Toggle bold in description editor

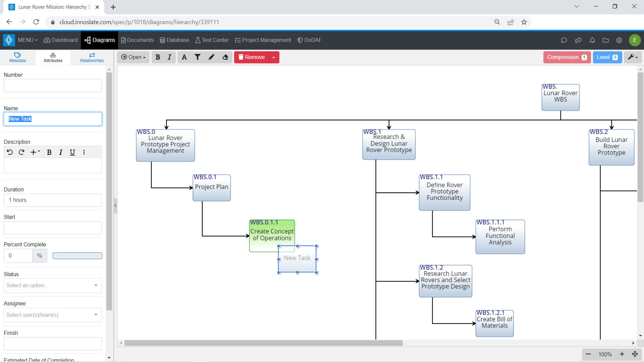tap(49, 152)
